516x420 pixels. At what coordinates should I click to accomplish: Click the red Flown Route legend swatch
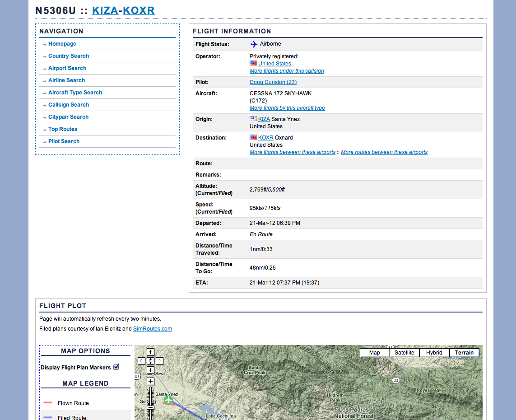[48, 402]
